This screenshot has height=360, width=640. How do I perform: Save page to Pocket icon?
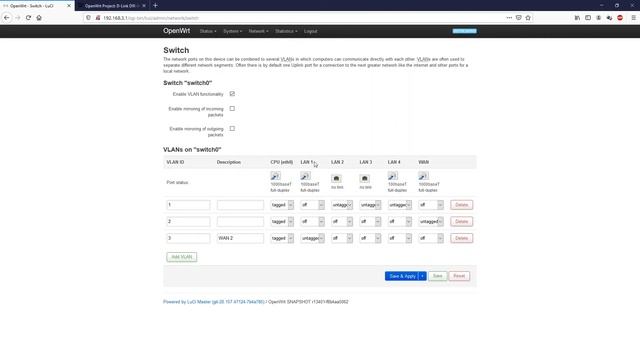[x=518, y=18]
